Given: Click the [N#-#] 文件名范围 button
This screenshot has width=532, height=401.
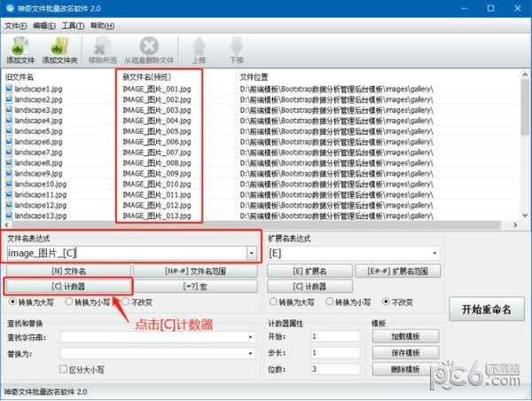Looking at the screenshot, I should tap(195, 271).
